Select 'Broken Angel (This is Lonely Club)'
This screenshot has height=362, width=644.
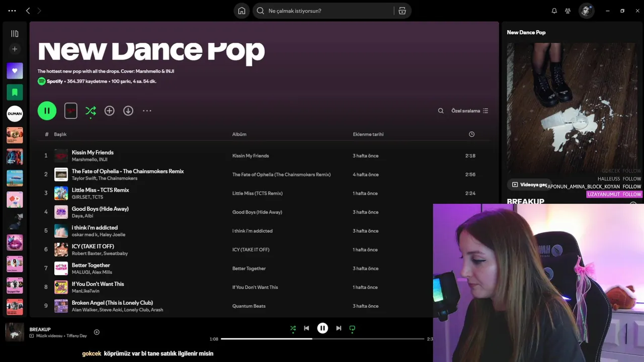pyautogui.click(x=112, y=303)
